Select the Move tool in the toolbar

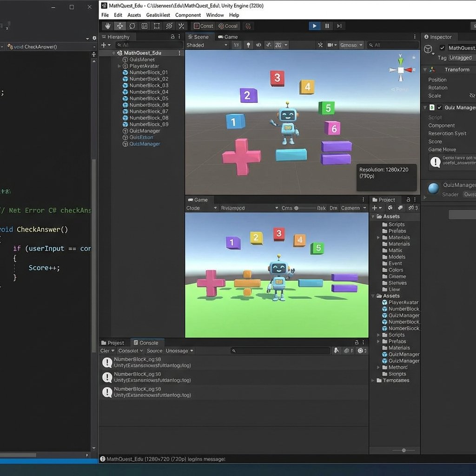coord(120,26)
